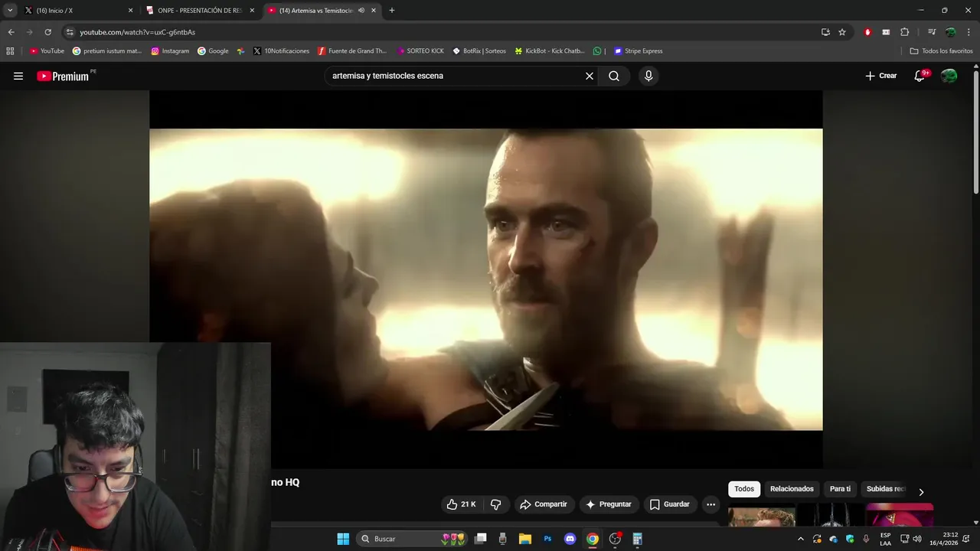
Task: Open the Chrome extensions puzzle menu
Action: (x=904, y=32)
